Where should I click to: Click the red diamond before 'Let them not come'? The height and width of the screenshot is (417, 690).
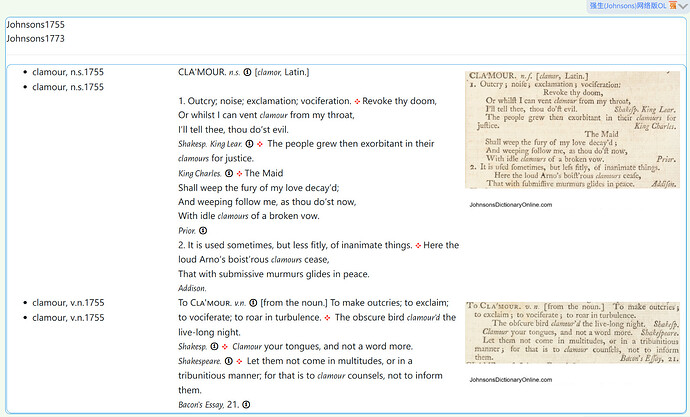pyautogui.click(x=239, y=362)
